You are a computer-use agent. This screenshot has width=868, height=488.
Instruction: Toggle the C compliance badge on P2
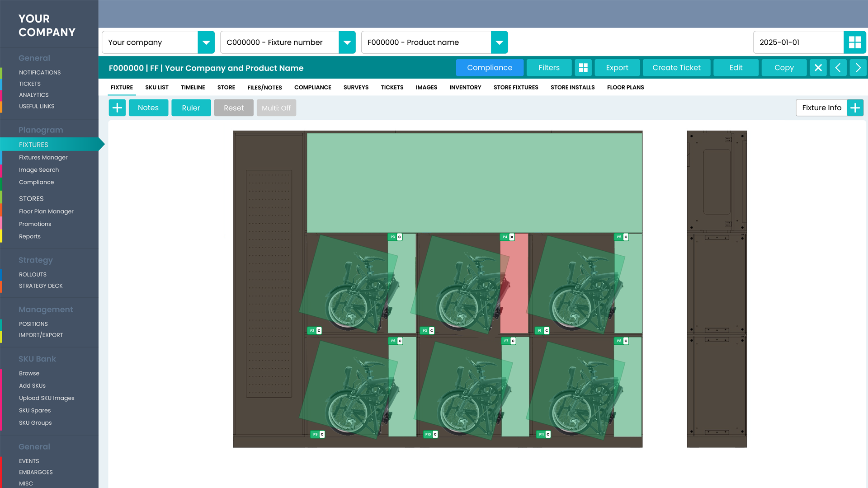click(x=319, y=331)
